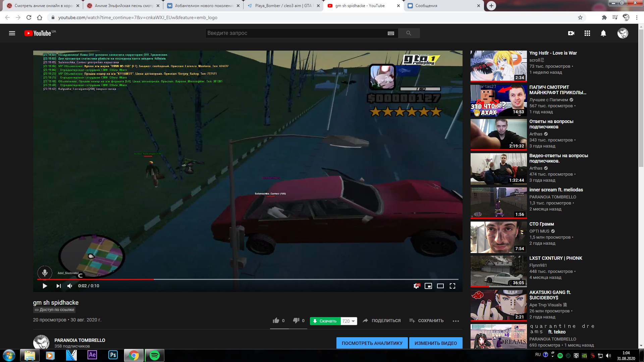Open player settings gear
This screenshot has height=362, width=644.
(x=416, y=286)
